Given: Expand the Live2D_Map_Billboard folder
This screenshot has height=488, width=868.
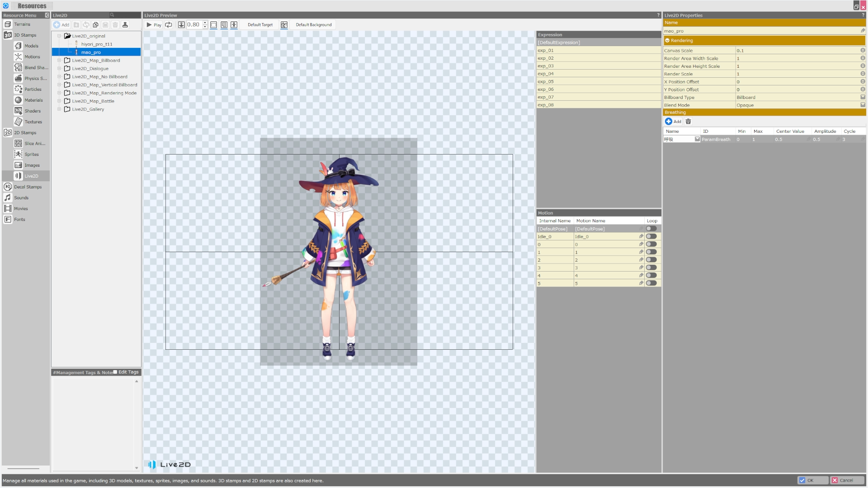Looking at the screenshot, I should (59, 61).
